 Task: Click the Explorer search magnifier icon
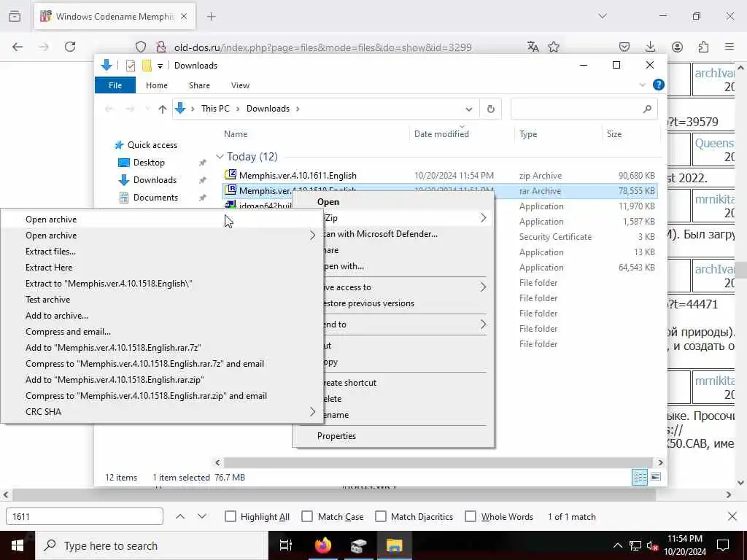pyautogui.click(x=647, y=109)
